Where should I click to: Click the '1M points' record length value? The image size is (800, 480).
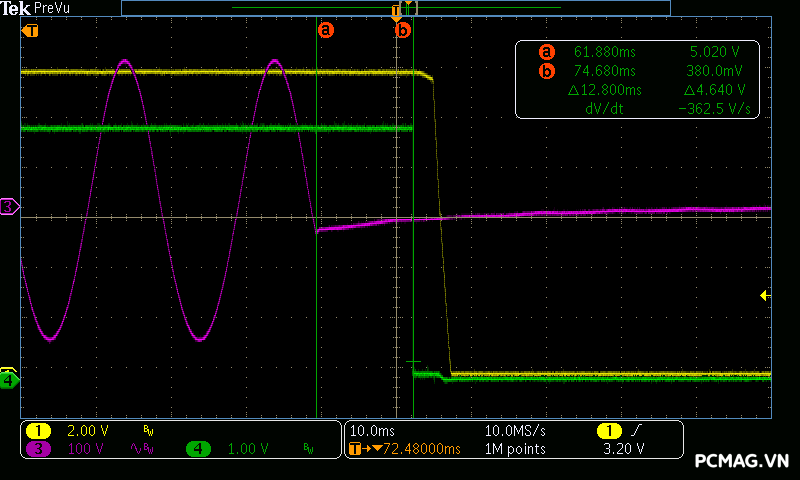tap(515, 449)
